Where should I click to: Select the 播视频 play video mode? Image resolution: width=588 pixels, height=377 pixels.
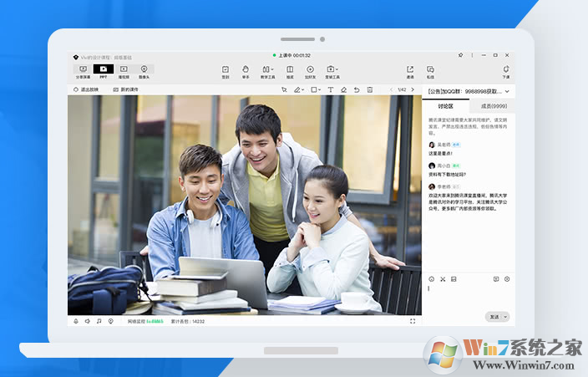[124, 71]
